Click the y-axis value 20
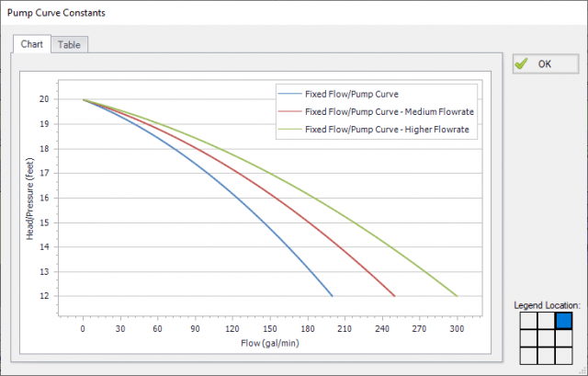 point(44,99)
